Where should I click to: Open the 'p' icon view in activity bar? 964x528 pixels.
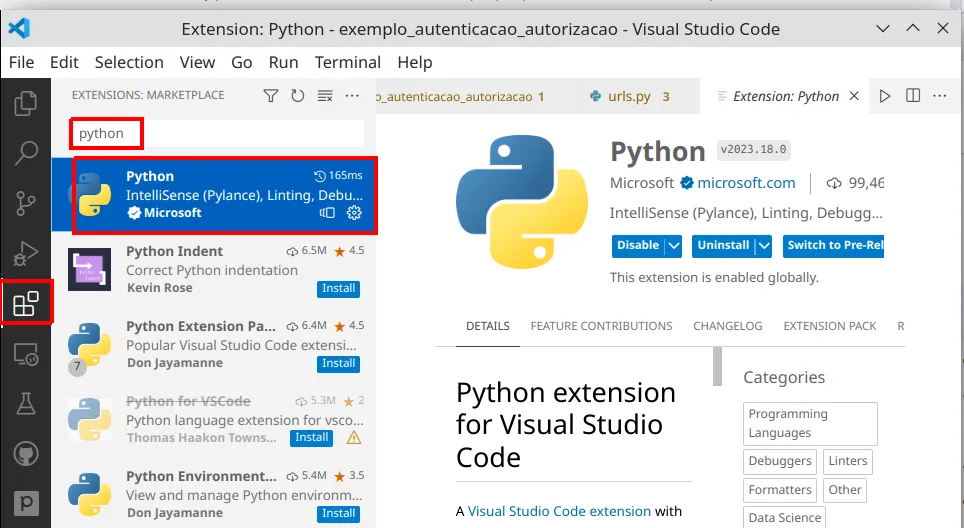point(26,504)
